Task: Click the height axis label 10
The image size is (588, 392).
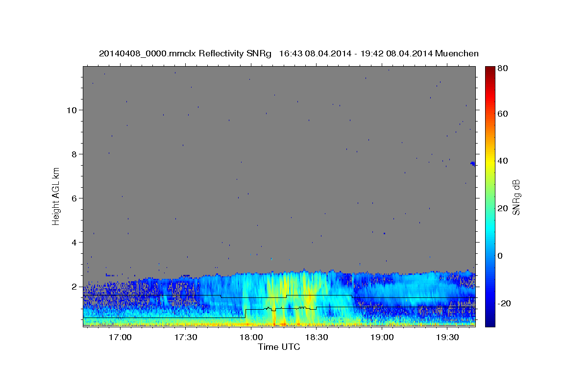Action: pyautogui.click(x=72, y=110)
